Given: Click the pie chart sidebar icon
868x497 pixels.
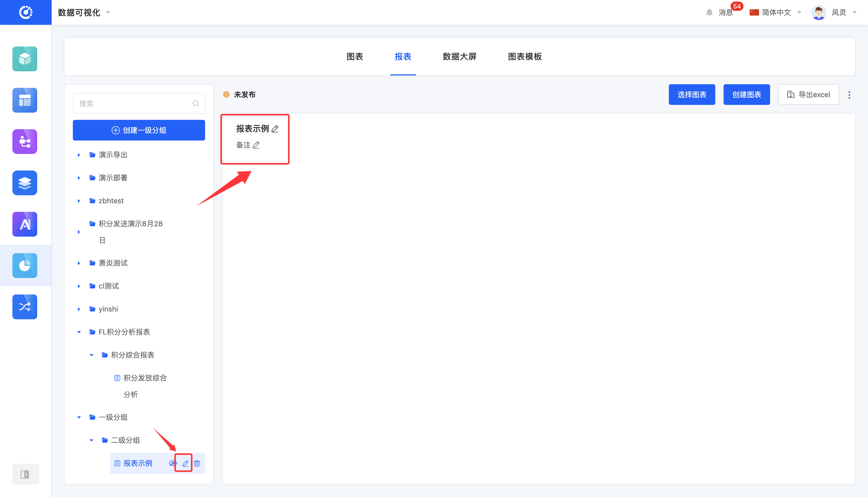Looking at the screenshot, I should click(25, 265).
